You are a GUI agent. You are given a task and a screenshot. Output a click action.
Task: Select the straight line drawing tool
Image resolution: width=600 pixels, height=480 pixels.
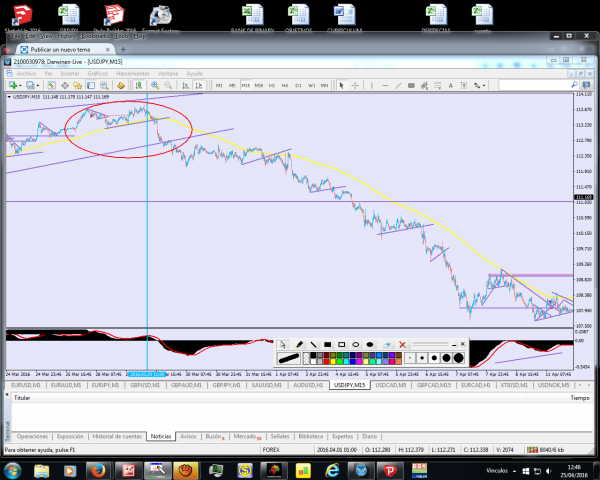pyautogui.click(x=314, y=344)
